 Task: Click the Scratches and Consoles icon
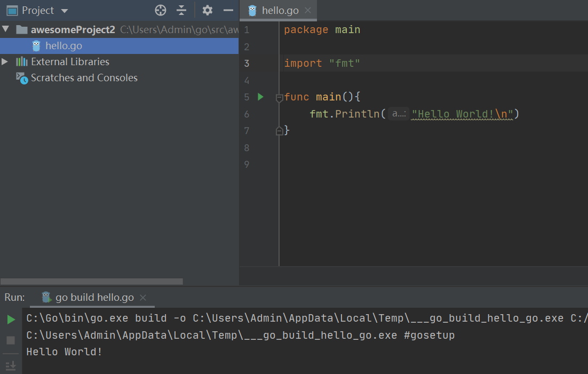pyautogui.click(x=22, y=78)
